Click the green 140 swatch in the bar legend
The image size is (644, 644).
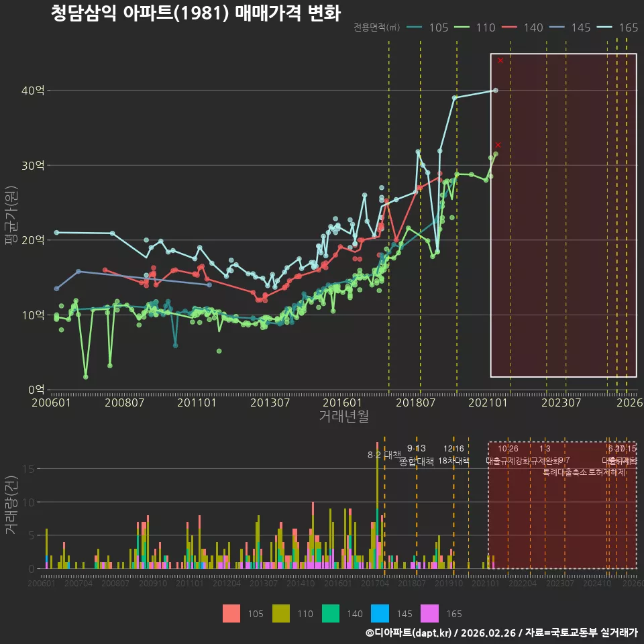tap(331, 614)
